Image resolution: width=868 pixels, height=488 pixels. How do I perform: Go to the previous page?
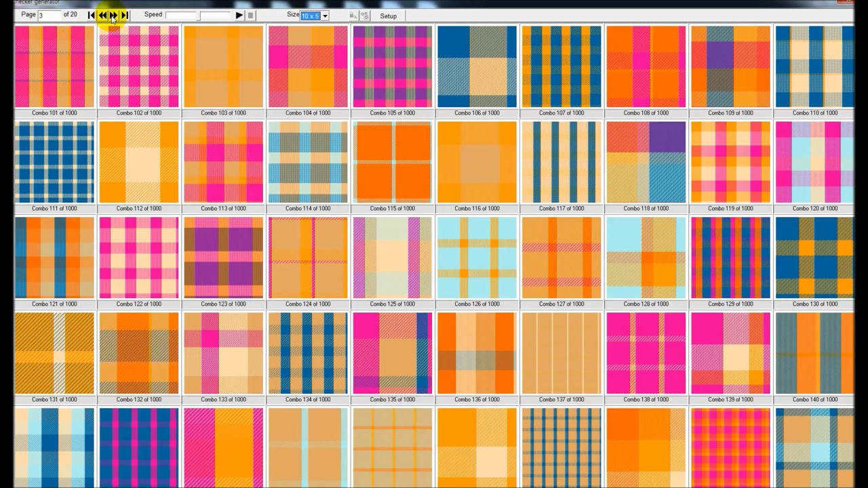102,15
